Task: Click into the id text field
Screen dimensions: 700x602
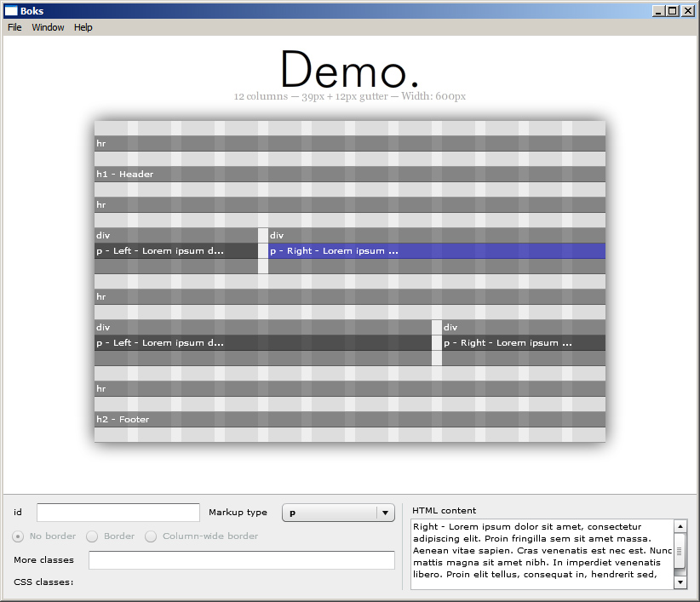Action: [118, 513]
